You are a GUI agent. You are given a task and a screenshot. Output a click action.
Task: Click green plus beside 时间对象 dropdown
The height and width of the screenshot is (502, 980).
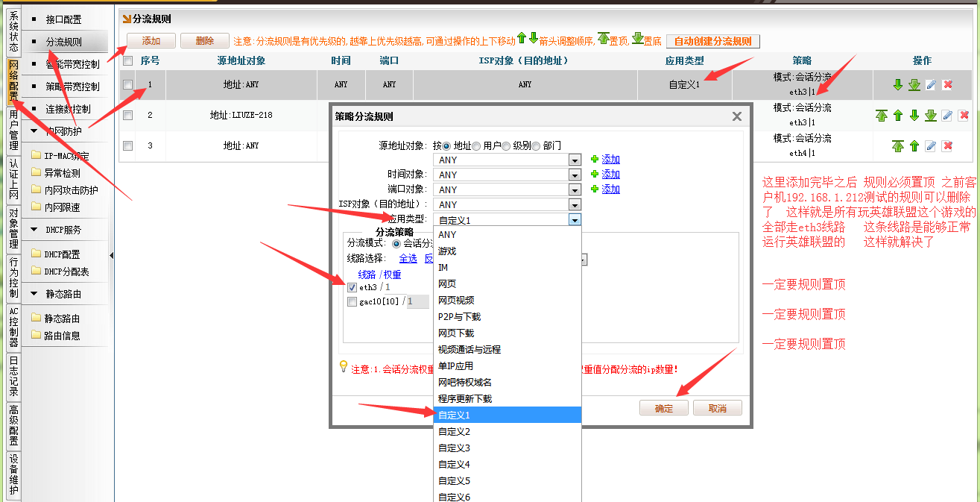[594, 175]
